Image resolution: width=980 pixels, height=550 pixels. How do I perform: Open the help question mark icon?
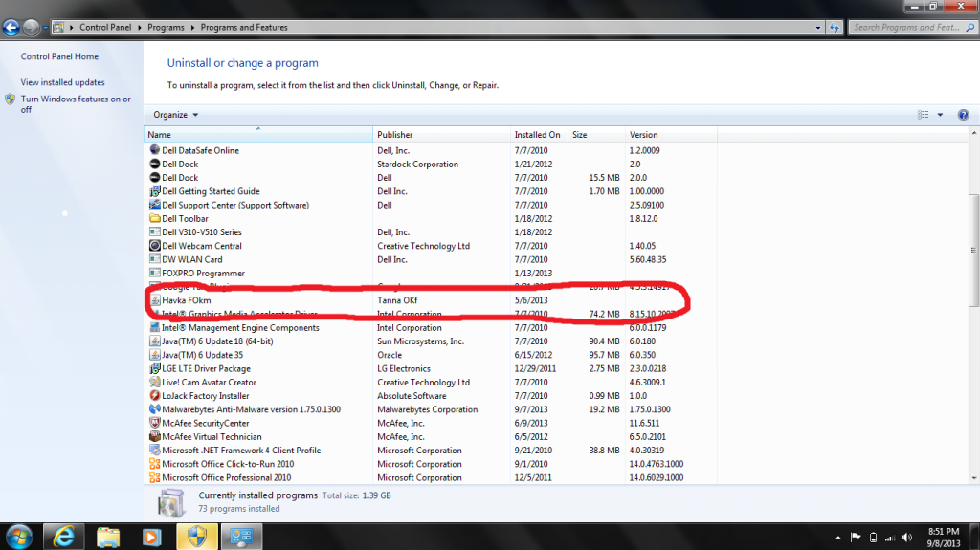963,115
